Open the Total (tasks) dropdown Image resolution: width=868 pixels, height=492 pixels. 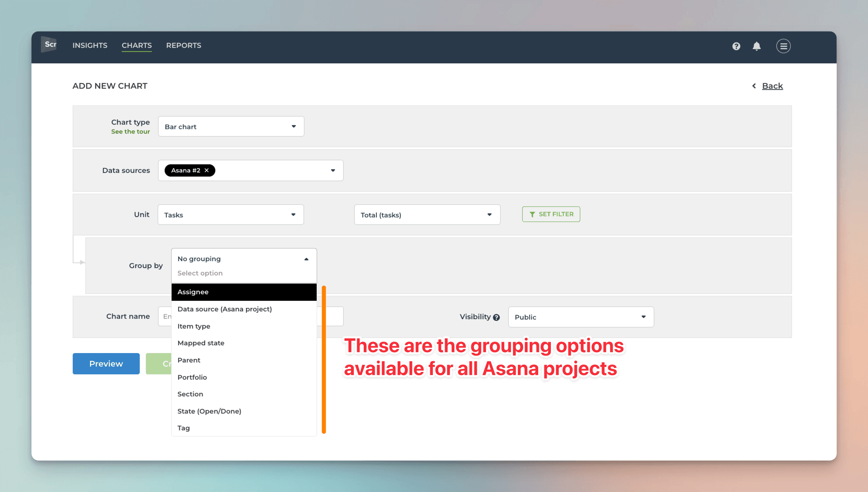tap(427, 215)
